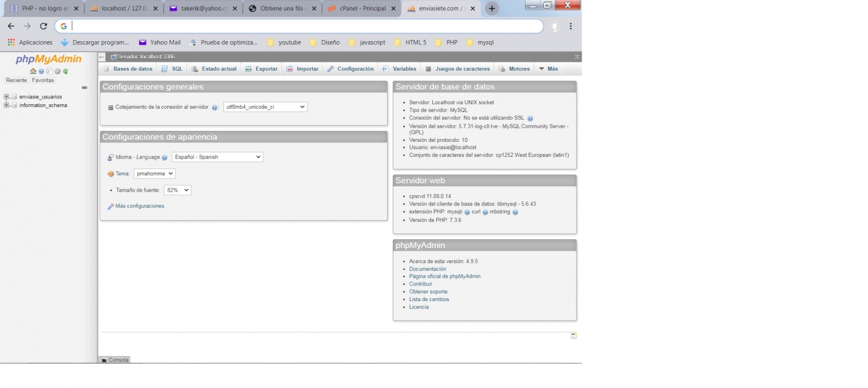
Task: Open Licencia link
Action: (419, 307)
